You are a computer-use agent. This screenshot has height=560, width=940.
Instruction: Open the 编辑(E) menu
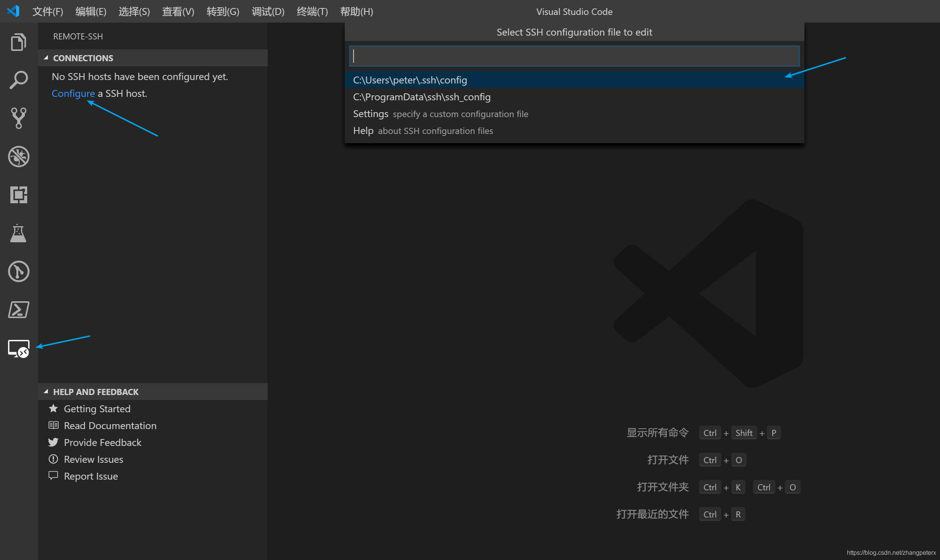click(x=91, y=11)
